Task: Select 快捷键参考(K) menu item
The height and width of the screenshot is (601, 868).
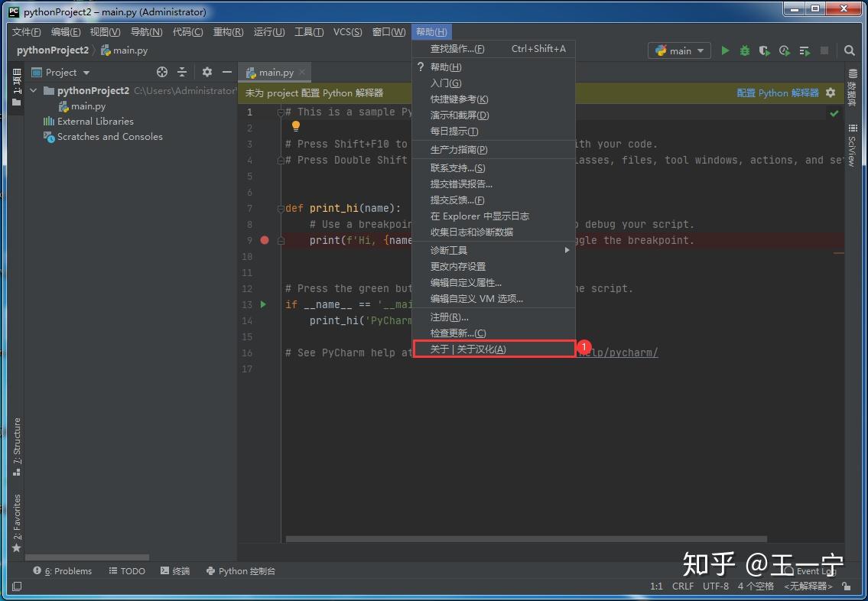Action: tap(494, 99)
